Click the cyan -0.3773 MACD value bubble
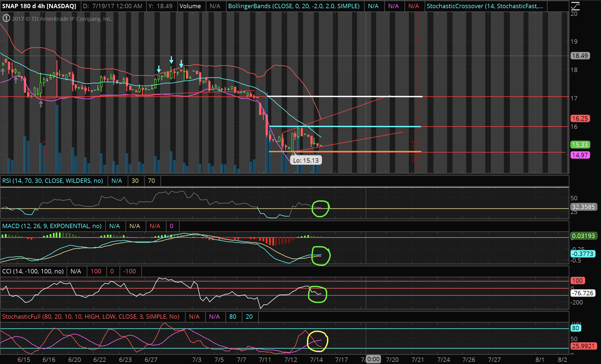 (583, 254)
